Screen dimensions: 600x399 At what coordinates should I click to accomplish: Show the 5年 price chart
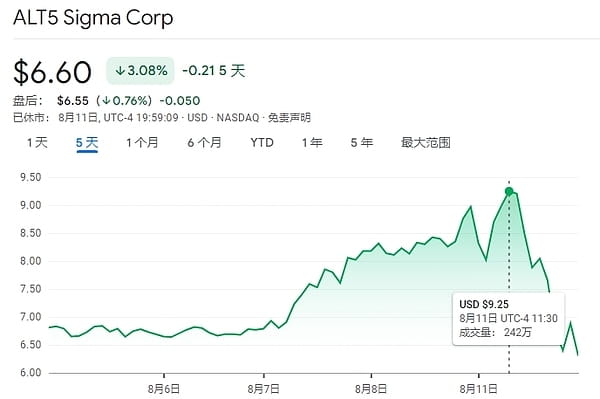pyautogui.click(x=362, y=143)
